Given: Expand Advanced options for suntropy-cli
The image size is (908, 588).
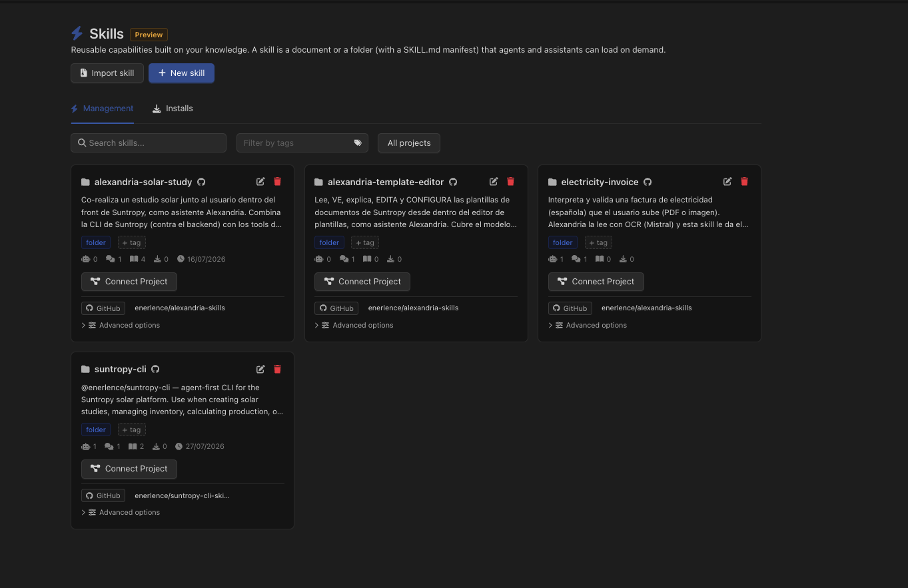Looking at the screenshot, I should [x=121, y=512].
